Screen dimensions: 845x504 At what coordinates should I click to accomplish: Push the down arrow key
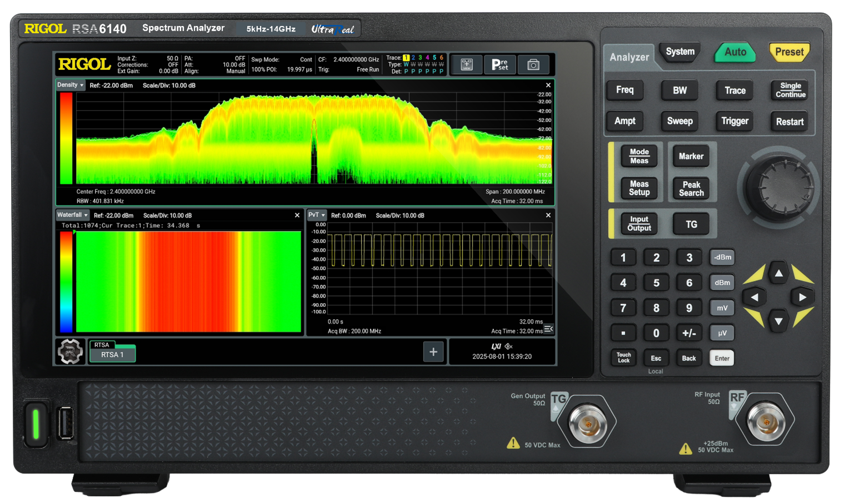click(x=779, y=321)
